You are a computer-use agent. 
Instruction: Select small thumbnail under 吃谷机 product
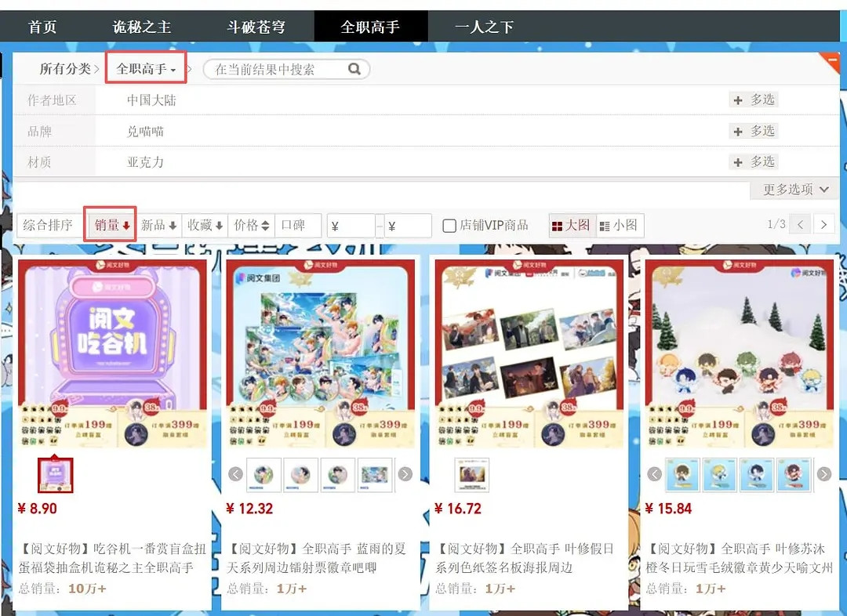point(55,475)
